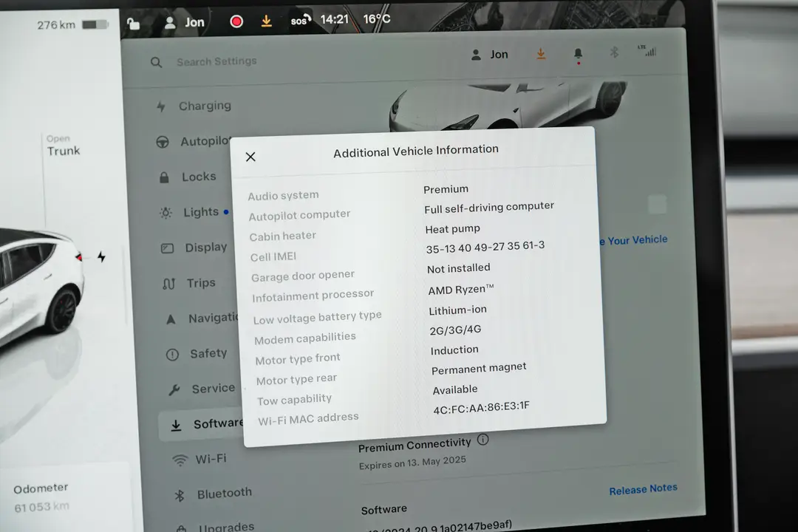Click the Service wrench icon
This screenshot has width=798, height=532.
click(174, 390)
